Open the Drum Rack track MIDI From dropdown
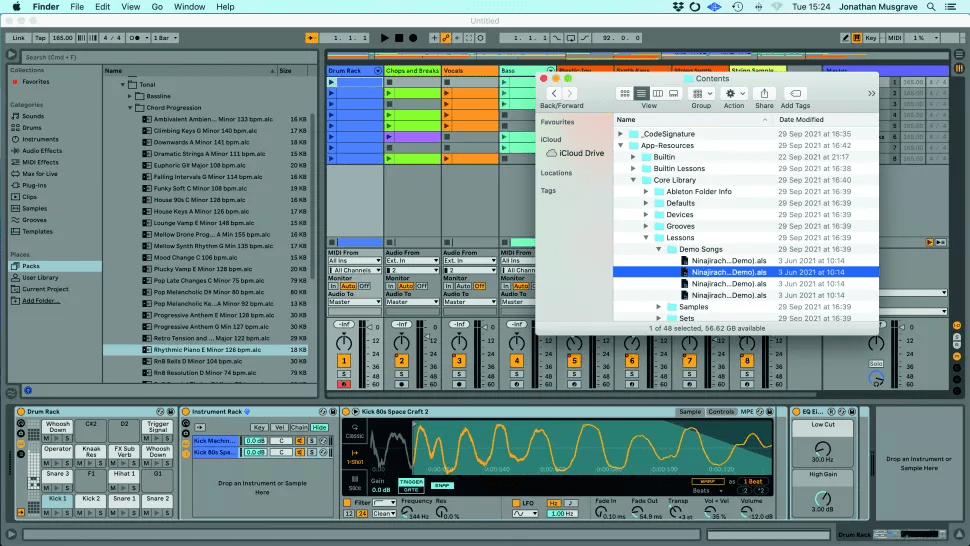Image resolution: width=970 pixels, height=546 pixels. point(355,261)
